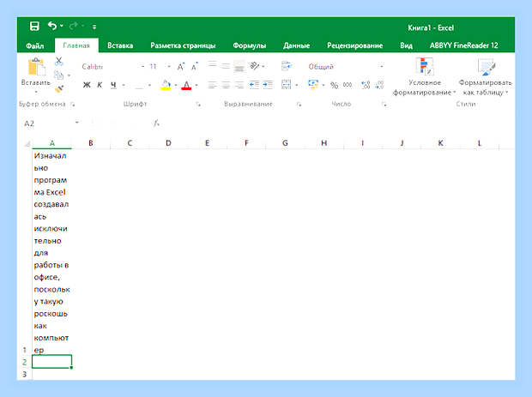The width and height of the screenshot is (532, 397).
Task: Open Число group dialog launcher
Action: coord(384,104)
